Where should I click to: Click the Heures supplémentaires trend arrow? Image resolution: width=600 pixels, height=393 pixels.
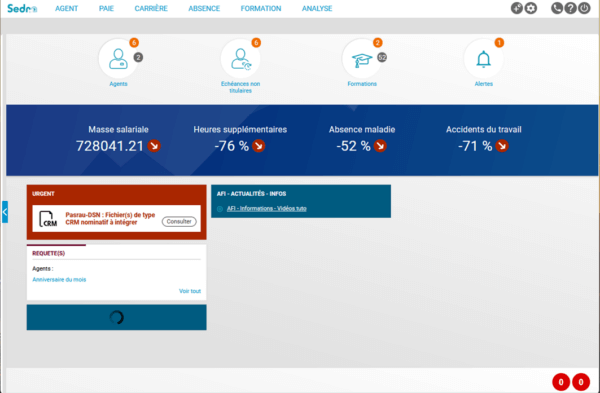(259, 146)
